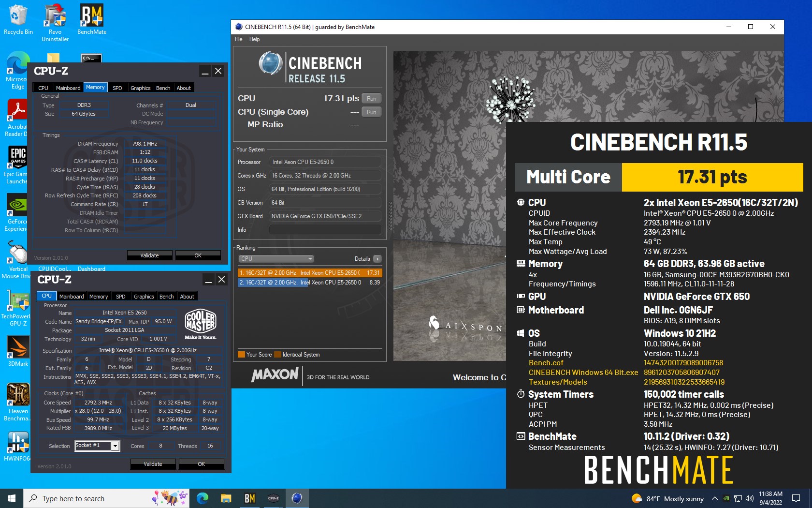Click the Windows Start button
This screenshot has height=508, width=812.
(x=12, y=498)
